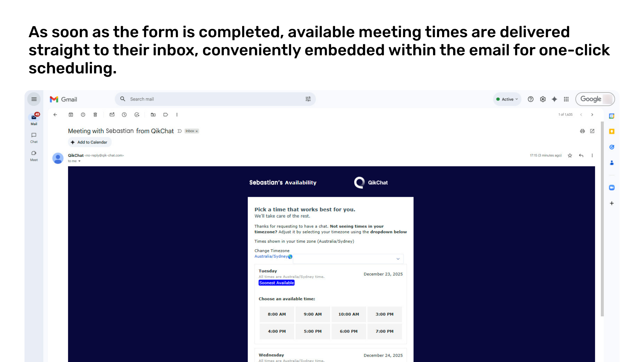
Task: Click the Report spam icon
Action: 83,115
